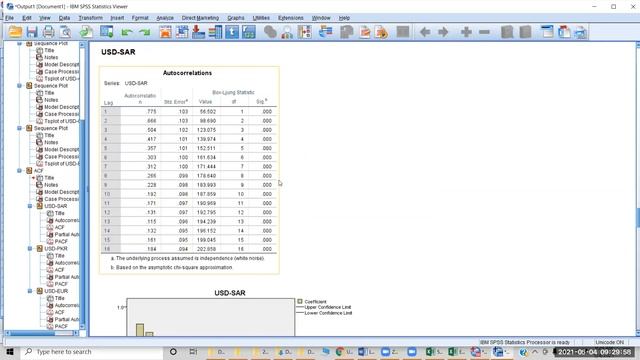Open the File menu
The height and width of the screenshot is (360, 640).
(9, 18)
